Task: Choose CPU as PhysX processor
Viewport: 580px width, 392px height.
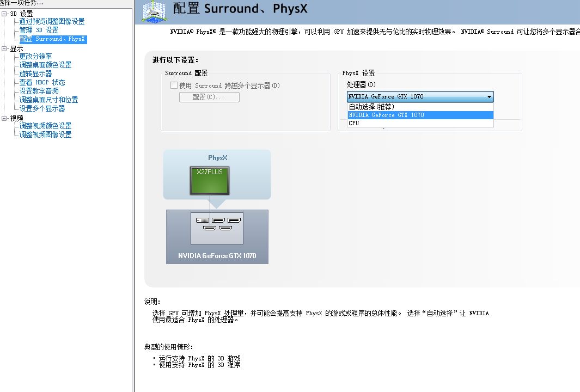Action: coord(420,123)
